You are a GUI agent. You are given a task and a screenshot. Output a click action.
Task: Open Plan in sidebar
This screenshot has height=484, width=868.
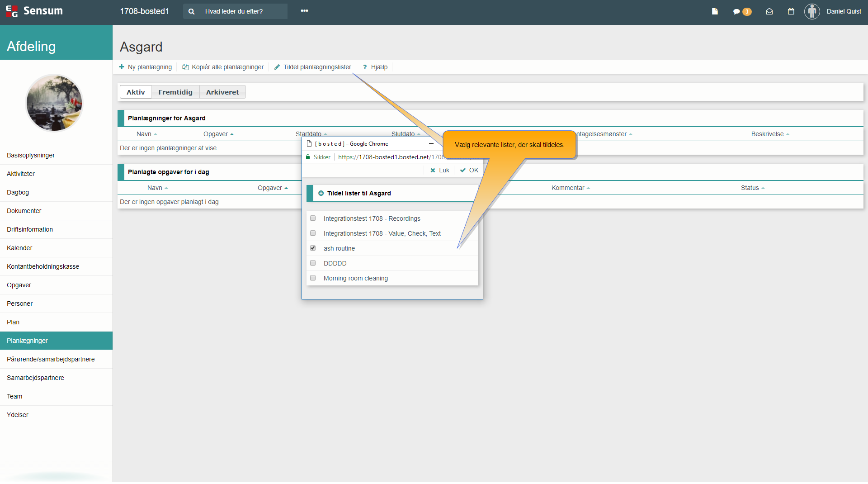pyautogui.click(x=56, y=322)
